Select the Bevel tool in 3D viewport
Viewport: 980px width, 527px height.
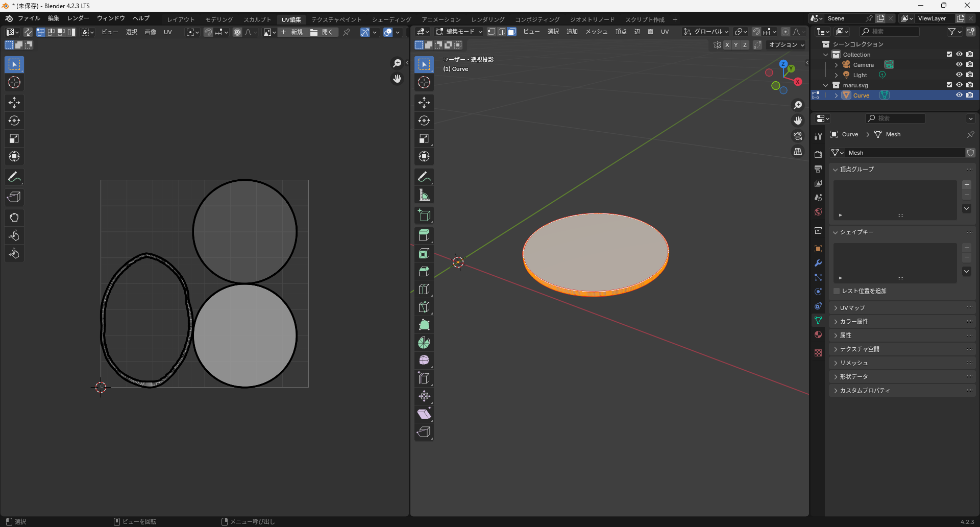pyautogui.click(x=424, y=271)
